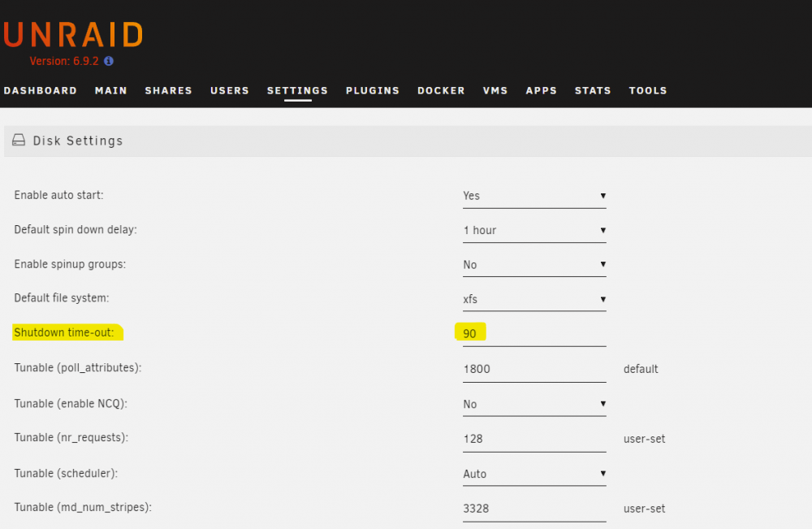812x529 pixels.
Task: Open the Users tab
Action: pos(230,91)
